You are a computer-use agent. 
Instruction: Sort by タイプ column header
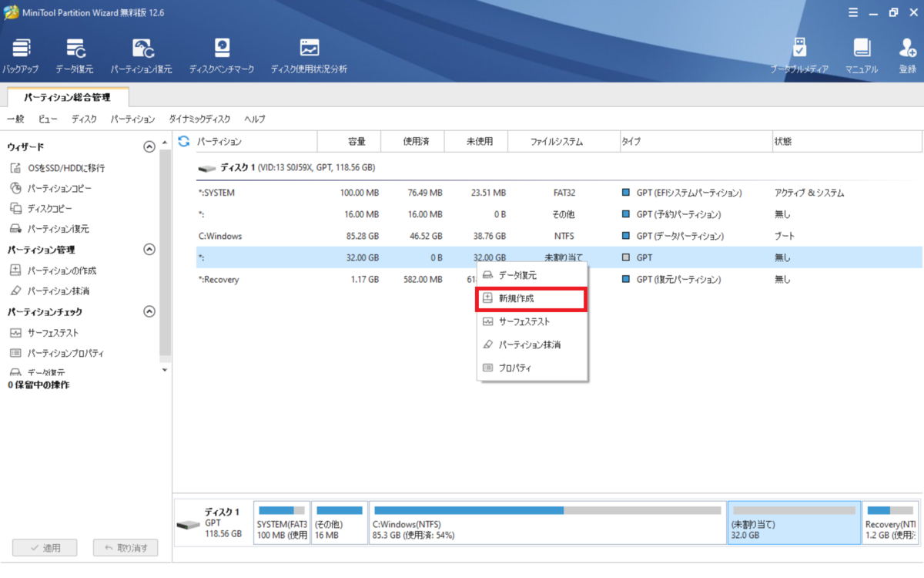click(x=696, y=141)
